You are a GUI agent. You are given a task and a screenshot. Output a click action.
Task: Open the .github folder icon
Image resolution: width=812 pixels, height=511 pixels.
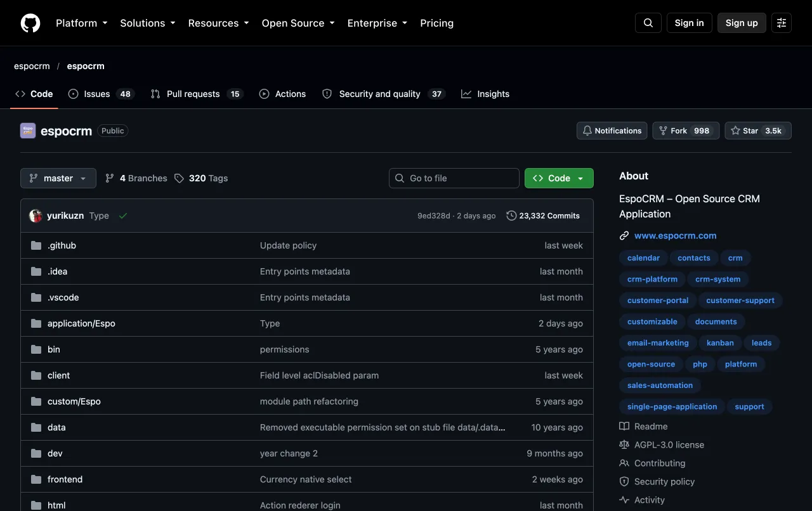click(x=36, y=245)
